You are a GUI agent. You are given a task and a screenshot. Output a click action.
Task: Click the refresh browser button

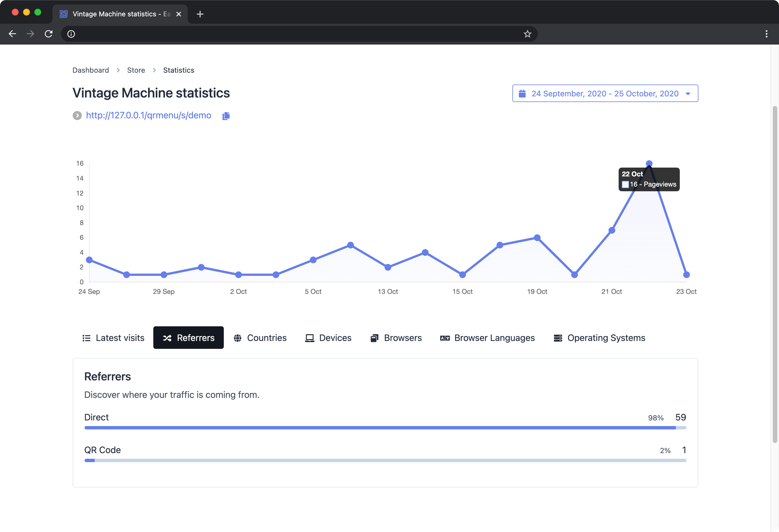[x=50, y=34]
